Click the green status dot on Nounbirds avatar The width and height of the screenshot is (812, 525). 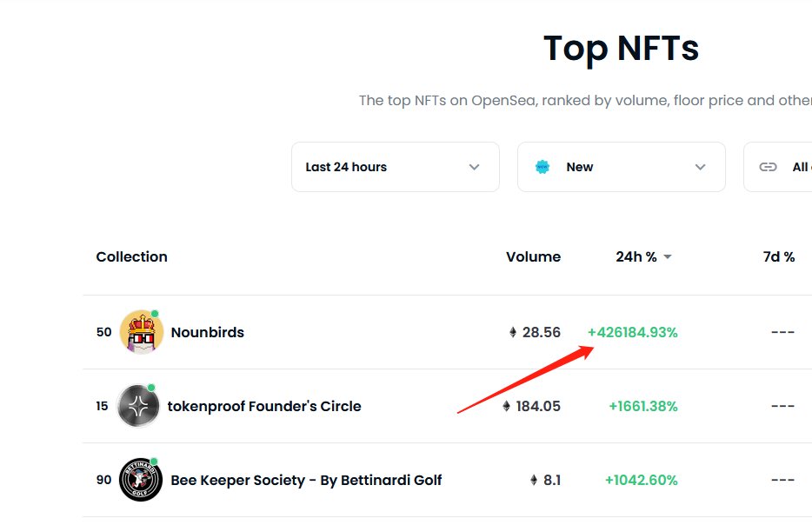155,314
